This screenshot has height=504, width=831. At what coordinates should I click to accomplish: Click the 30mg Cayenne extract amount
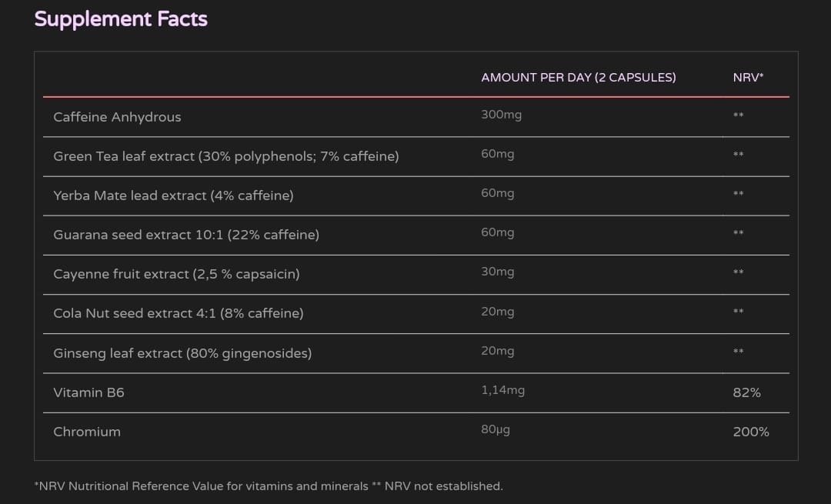[497, 272]
